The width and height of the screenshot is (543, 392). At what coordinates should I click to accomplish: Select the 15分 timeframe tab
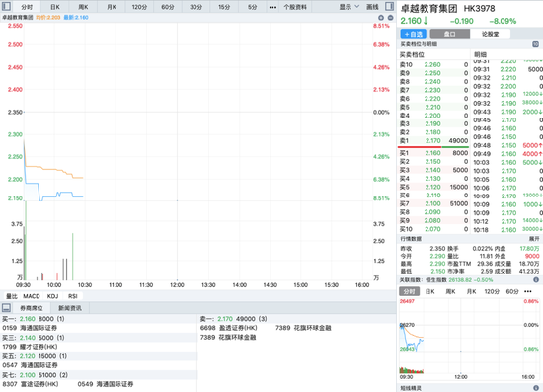point(224,7)
